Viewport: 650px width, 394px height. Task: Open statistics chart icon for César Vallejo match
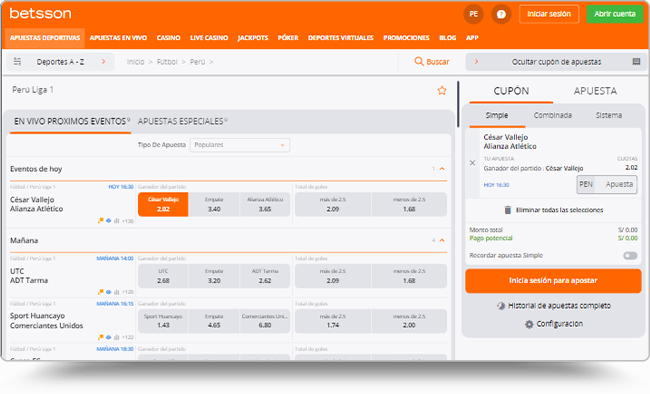pos(116,221)
